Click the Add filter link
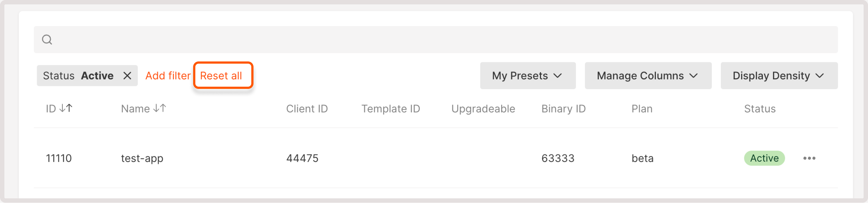 pyautogui.click(x=168, y=75)
